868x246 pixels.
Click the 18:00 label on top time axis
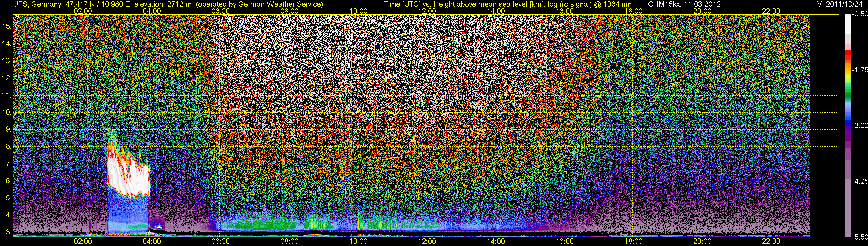(x=633, y=11)
